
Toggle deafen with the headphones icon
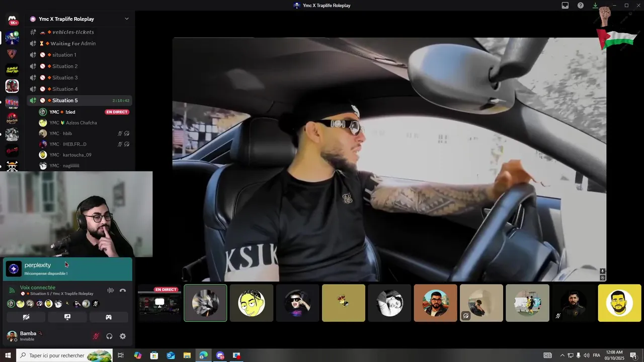[109, 336]
